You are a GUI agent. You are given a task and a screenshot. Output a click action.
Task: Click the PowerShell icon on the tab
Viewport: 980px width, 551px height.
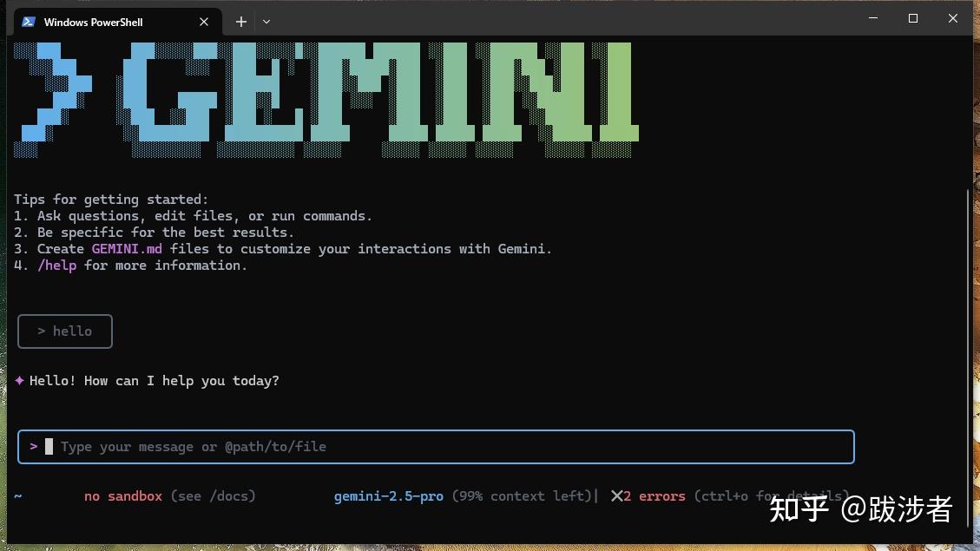tap(29, 22)
